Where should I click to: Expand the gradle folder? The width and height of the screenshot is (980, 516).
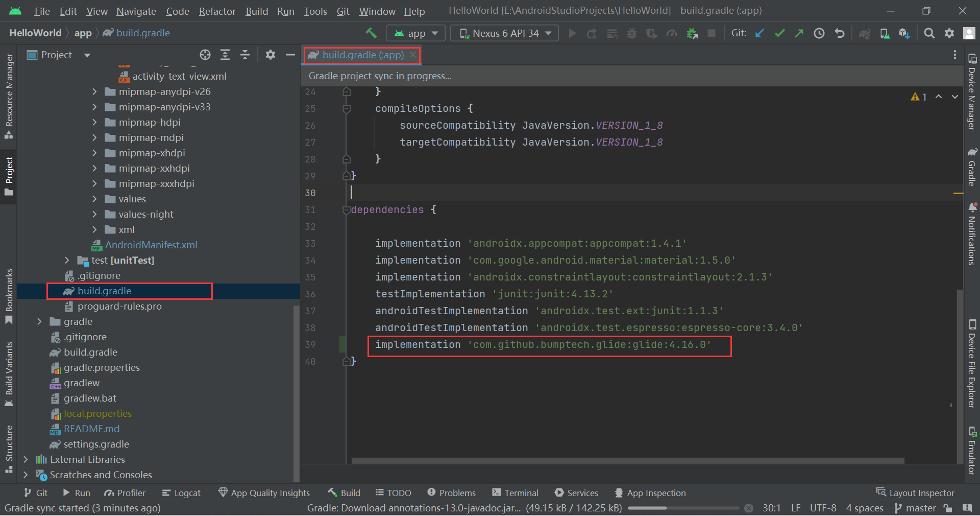(x=39, y=322)
